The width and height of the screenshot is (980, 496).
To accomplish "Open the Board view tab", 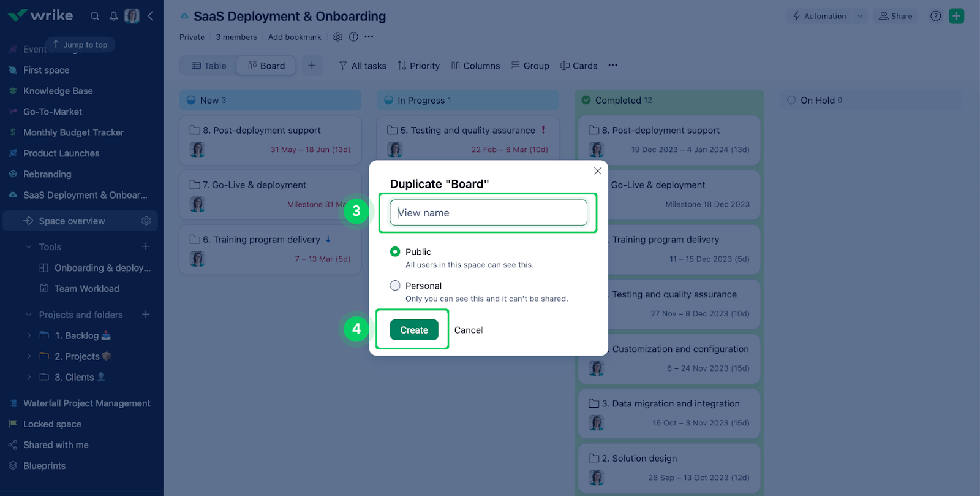I will pos(266,66).
